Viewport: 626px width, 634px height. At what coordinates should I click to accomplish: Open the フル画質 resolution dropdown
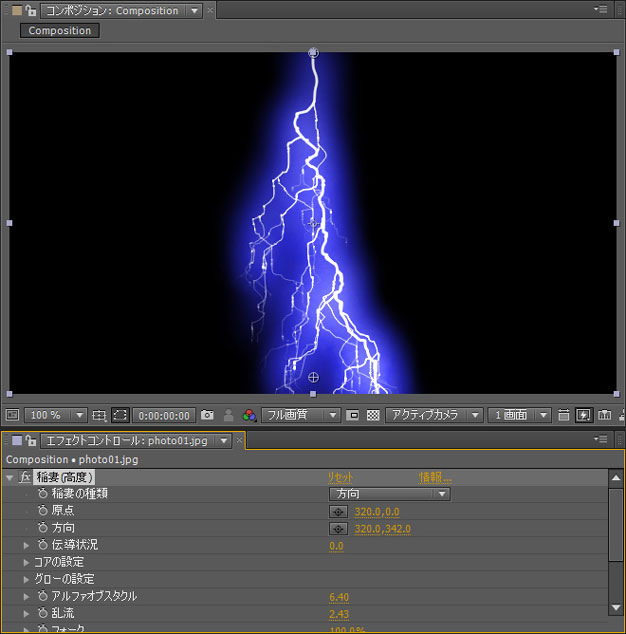[x=300, y=415]
